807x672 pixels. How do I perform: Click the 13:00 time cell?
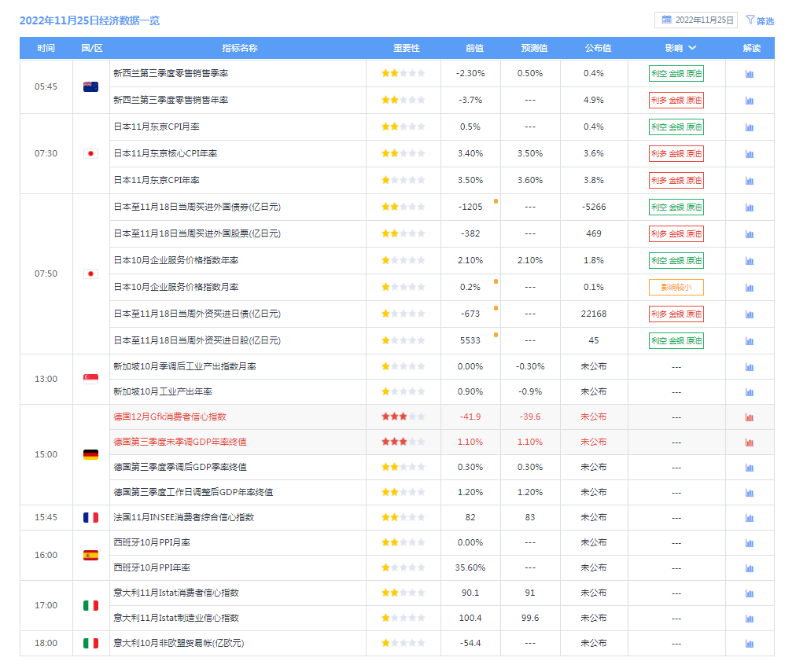tap(46, 379)
